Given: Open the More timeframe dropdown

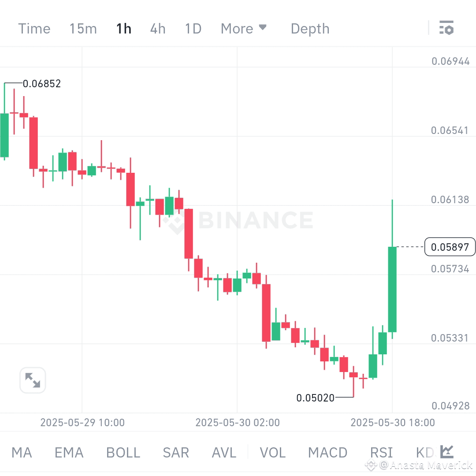Looking at the screenshot, I should [244, 28].
